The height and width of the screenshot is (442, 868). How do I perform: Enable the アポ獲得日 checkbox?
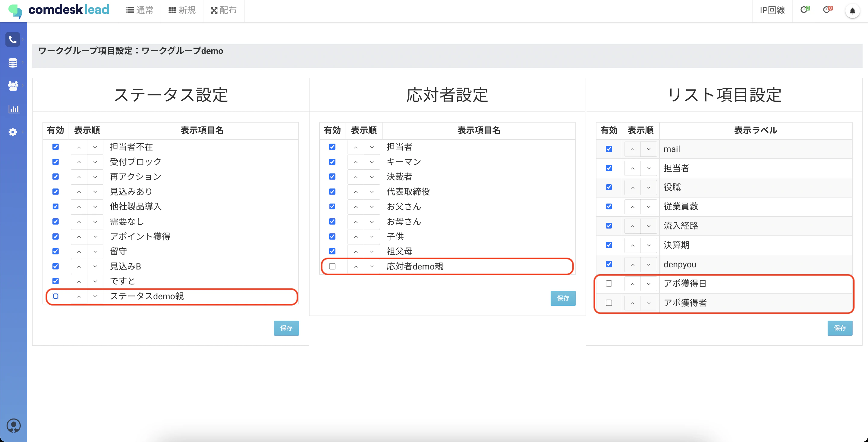coord(609,283)
